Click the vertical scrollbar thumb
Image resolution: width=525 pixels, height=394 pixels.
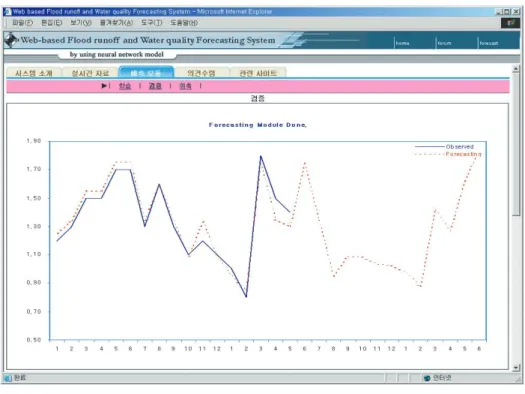[x=516, y=144]
